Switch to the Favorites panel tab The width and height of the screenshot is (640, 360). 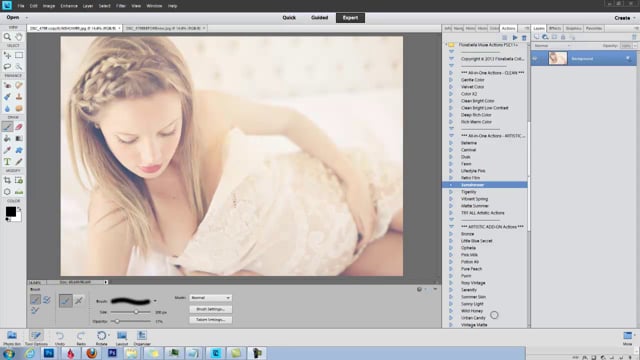click(593, 29)
